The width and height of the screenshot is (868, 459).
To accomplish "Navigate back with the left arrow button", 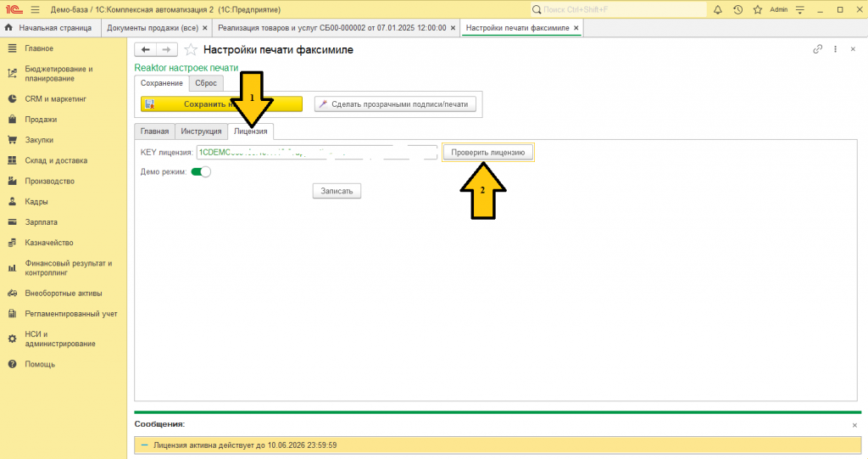I will tap(145, 50).
